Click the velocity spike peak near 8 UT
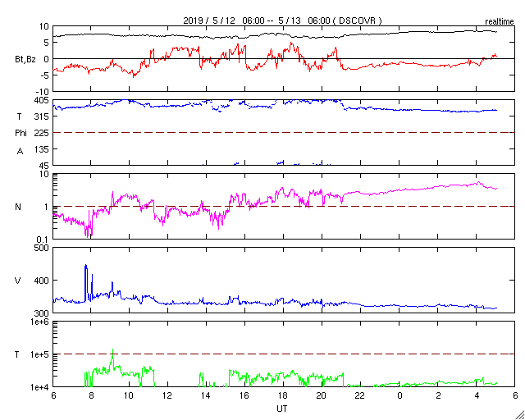 tap(85, 265)
